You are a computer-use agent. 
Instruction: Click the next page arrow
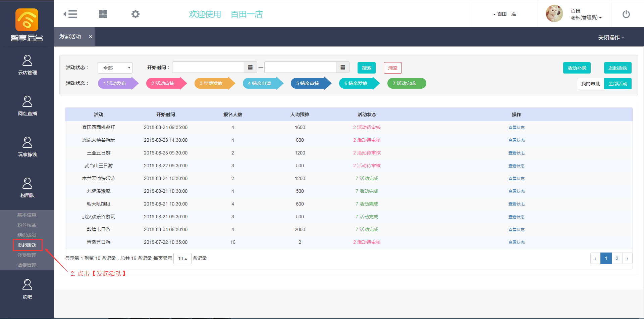[x=627, y=258]
